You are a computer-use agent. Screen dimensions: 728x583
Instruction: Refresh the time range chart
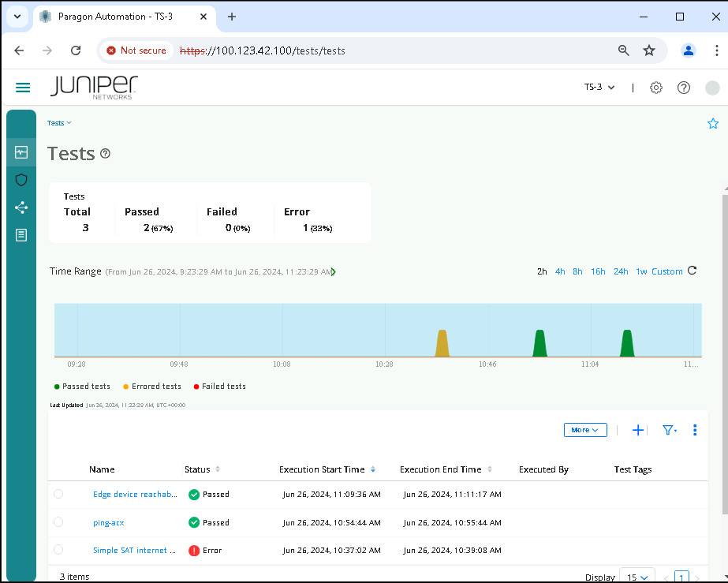(693, 271)
